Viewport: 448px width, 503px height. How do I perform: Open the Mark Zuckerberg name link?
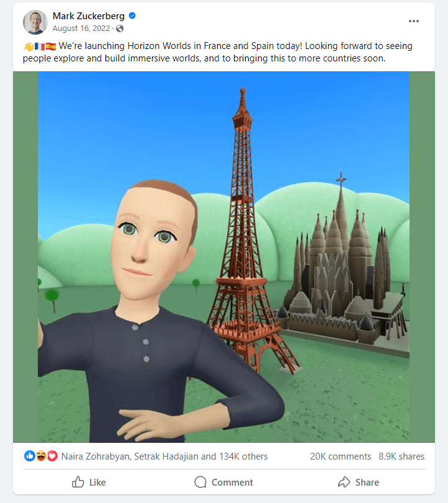pos(89,16)
